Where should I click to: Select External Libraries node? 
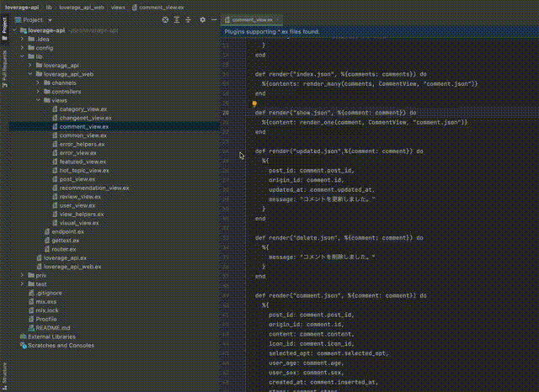pos(48,336)
